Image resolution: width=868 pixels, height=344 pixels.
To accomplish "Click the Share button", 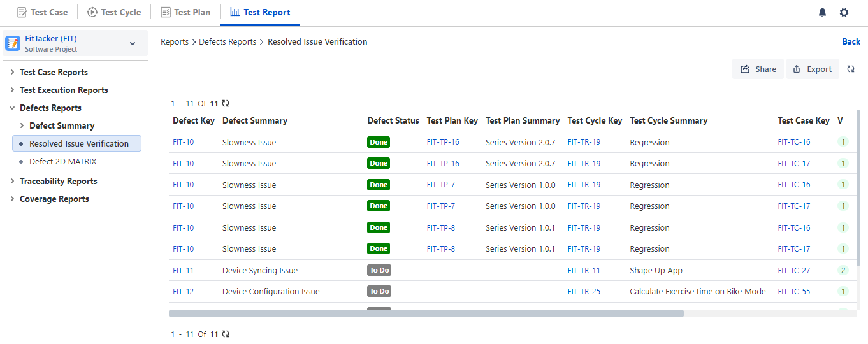I will pyautogui.click(x=758, y=69).
